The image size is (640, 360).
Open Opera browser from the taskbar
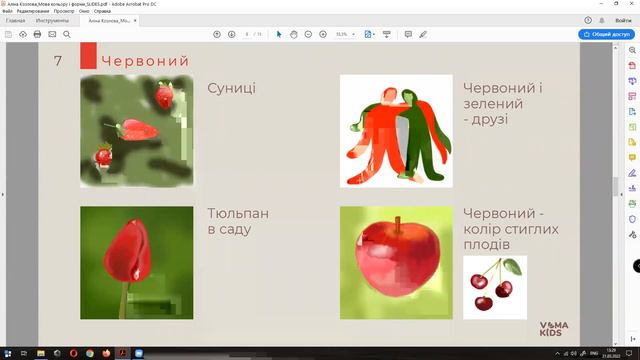tap(73, 353)
